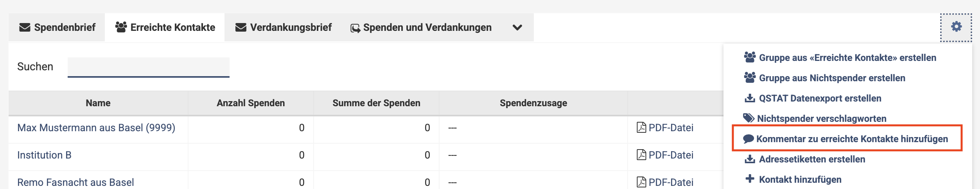Click the speech bubble comment icon
980x189 pixels.
tap(748, 139)
